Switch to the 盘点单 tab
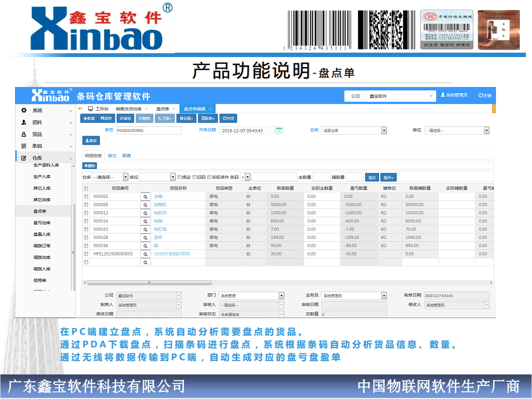The height and width of the screenshot is (399, 532). 166,109
